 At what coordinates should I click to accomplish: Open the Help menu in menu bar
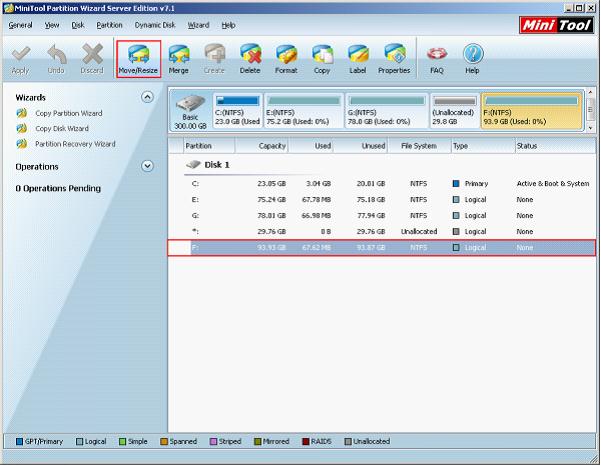[x=228, y=25]
